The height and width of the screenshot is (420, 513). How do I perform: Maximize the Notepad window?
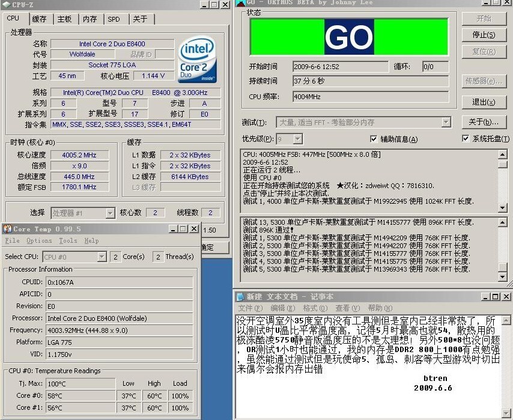[x=495, y=296]
